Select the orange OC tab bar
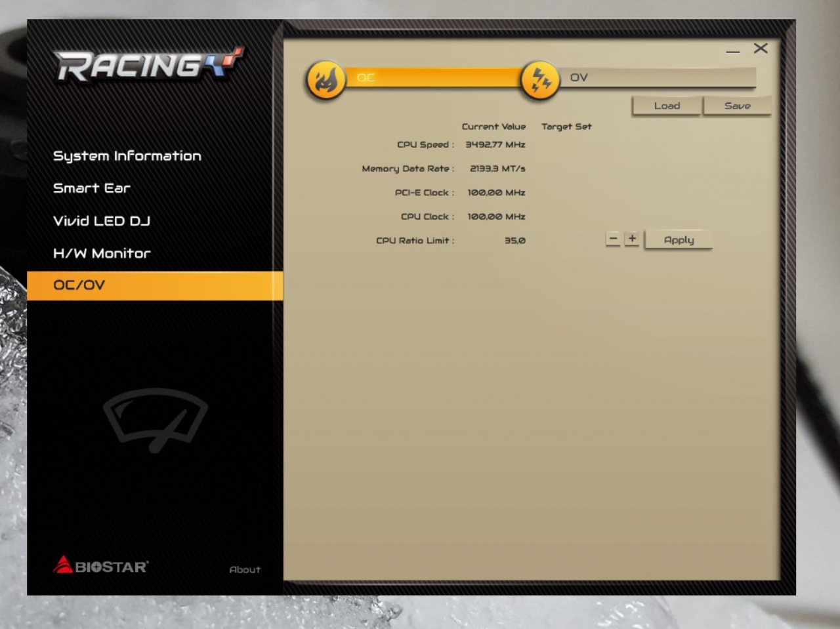The height and width of the screenshot is (629, 840). [433, 77]
